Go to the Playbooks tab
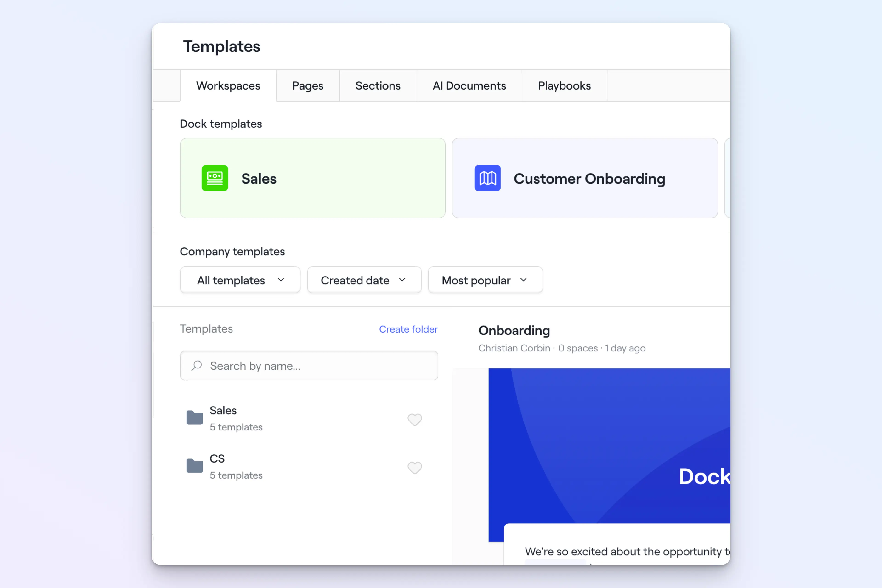Image resolution: width=882 pixels, height=588 pixels. (564, 86)
